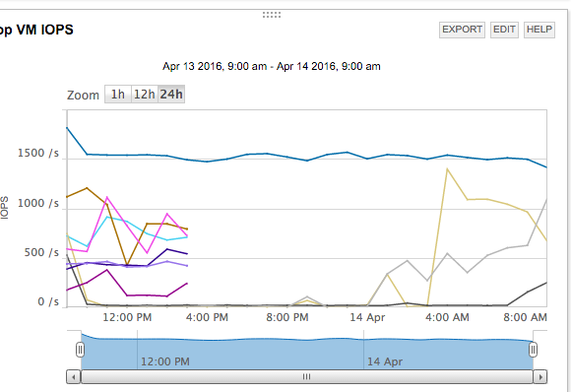Grab the panel drag handle dots
The width and height of the screenshot is (571, 392).
pos(272,15)
